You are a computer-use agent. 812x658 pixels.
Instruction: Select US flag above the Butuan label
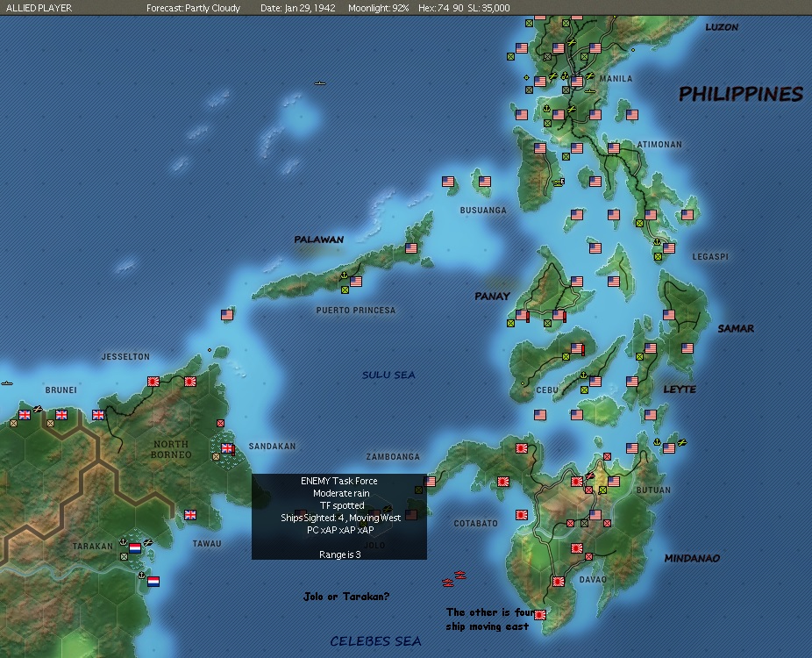coord(614,482)
